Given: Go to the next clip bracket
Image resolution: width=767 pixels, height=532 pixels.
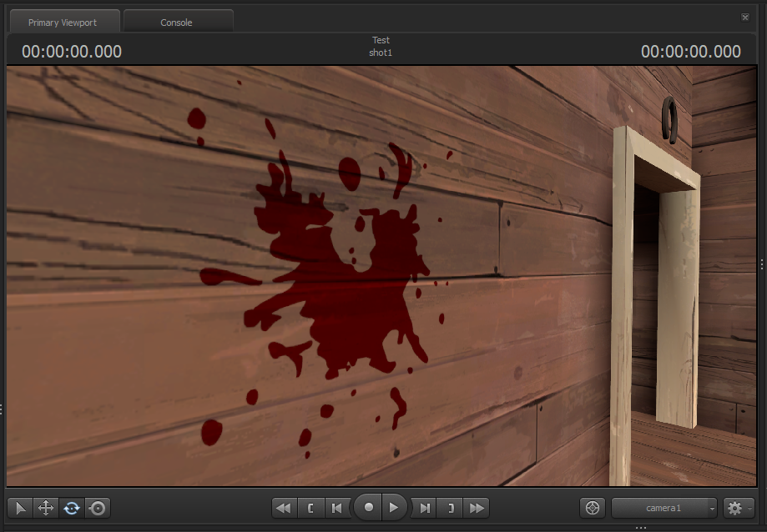Looking at the screenshot, I should [451, 508].
